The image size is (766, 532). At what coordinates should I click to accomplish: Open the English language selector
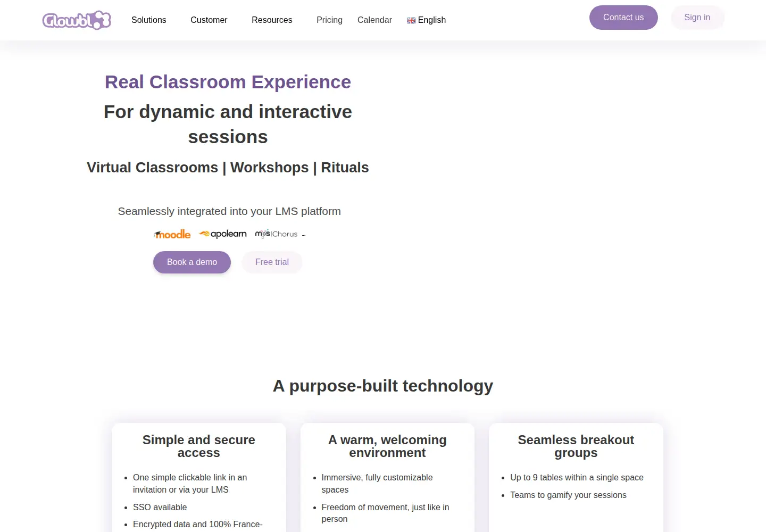pyautogui.click(x=426, y=20)
